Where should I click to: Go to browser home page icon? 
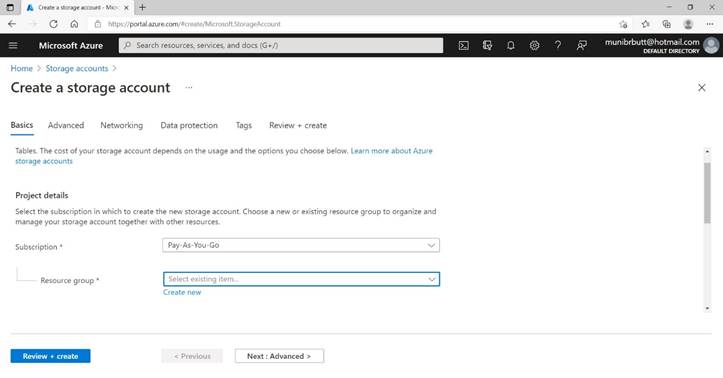(x=74, y=24)
